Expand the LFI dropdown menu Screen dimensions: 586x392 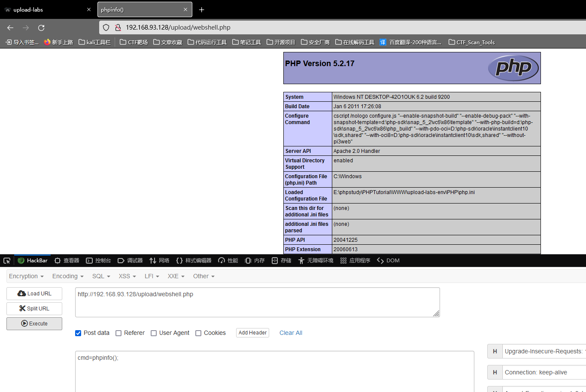152,276
